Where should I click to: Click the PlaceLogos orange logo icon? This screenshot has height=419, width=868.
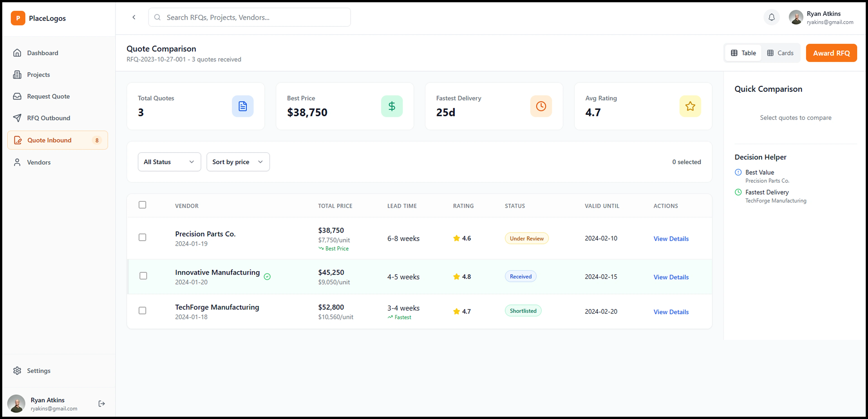(x=18, y=18)
